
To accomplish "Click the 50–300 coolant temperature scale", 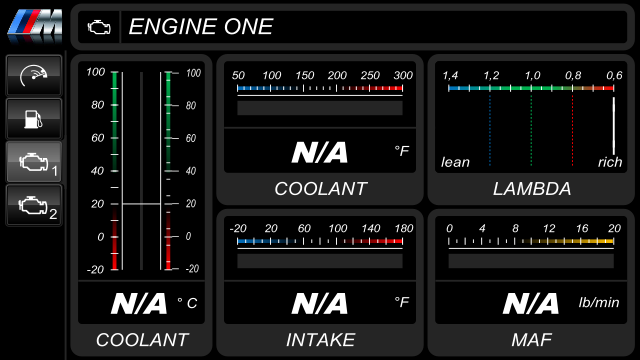I will click(320, 82).
